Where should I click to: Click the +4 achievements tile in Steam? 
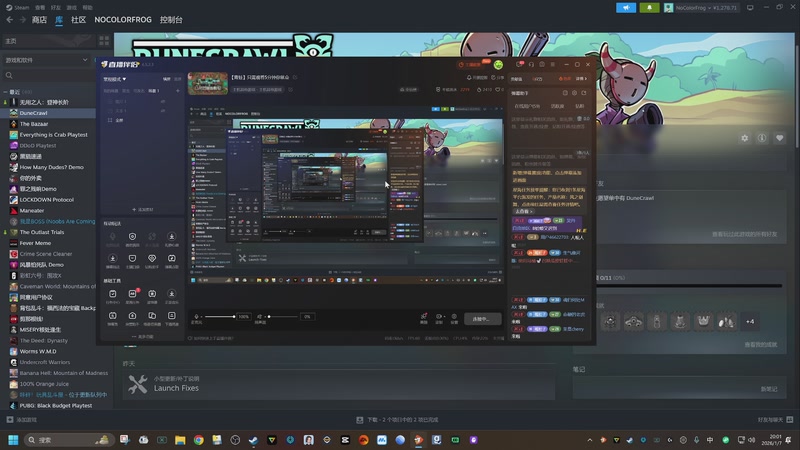[749, 321]
